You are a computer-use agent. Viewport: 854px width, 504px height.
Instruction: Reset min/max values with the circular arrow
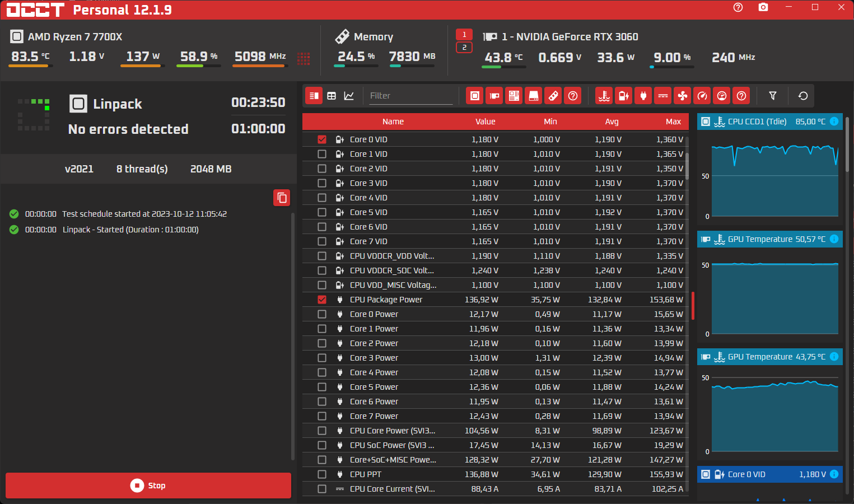point(803,96)
